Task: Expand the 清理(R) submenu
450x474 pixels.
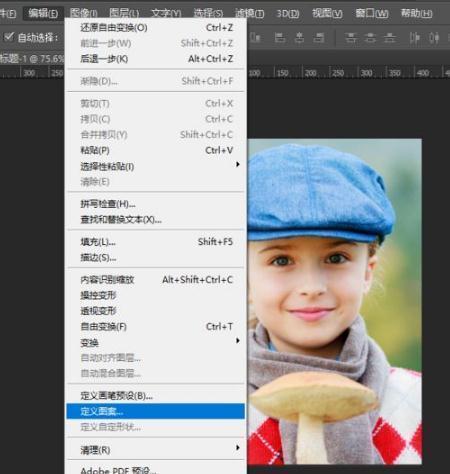Action: coord(156,450)
